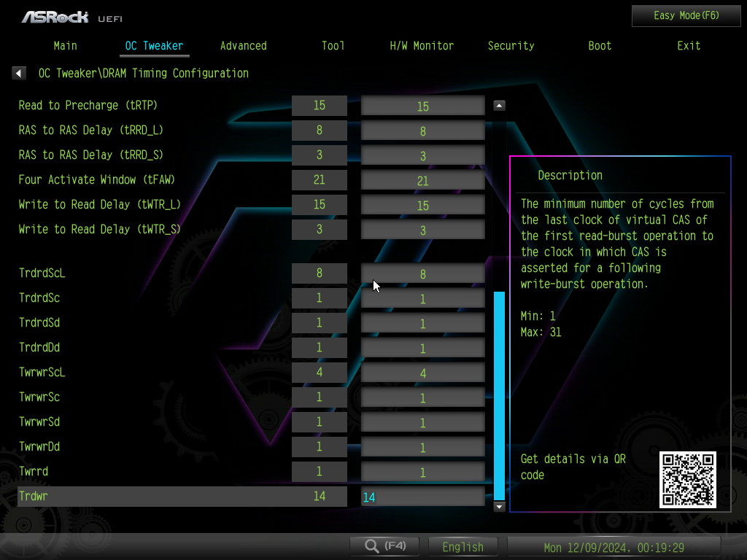Edit Write to Read Delay (tWTR_L) field

pyautogui.click(x=422, y=205)
